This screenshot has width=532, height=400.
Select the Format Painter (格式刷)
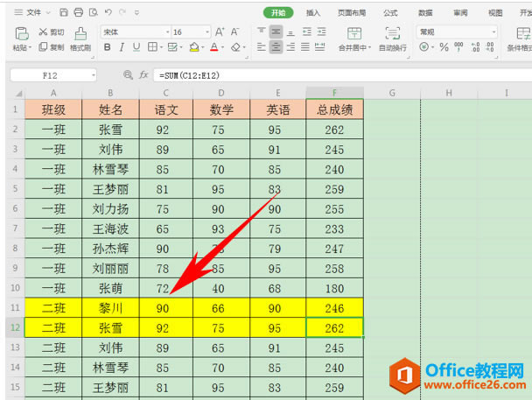(x=80, y=39)
